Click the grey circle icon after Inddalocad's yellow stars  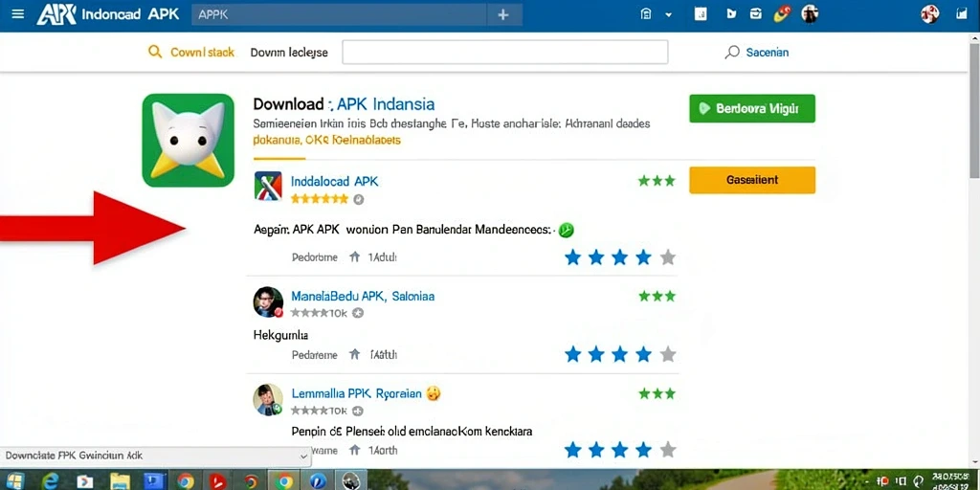(x=358, y=199)
